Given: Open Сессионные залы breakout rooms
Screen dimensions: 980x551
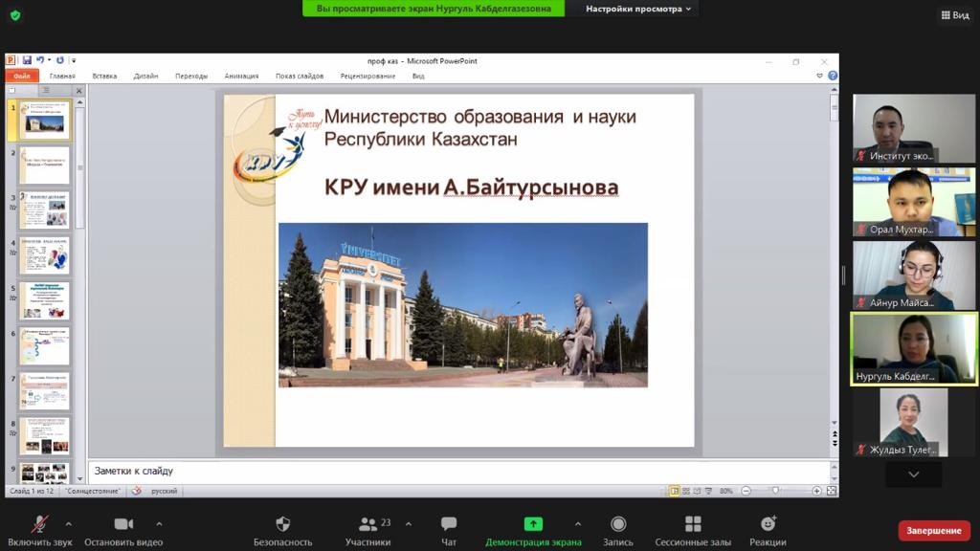Looking at the screenshot, I should click(x=693, y=531).
